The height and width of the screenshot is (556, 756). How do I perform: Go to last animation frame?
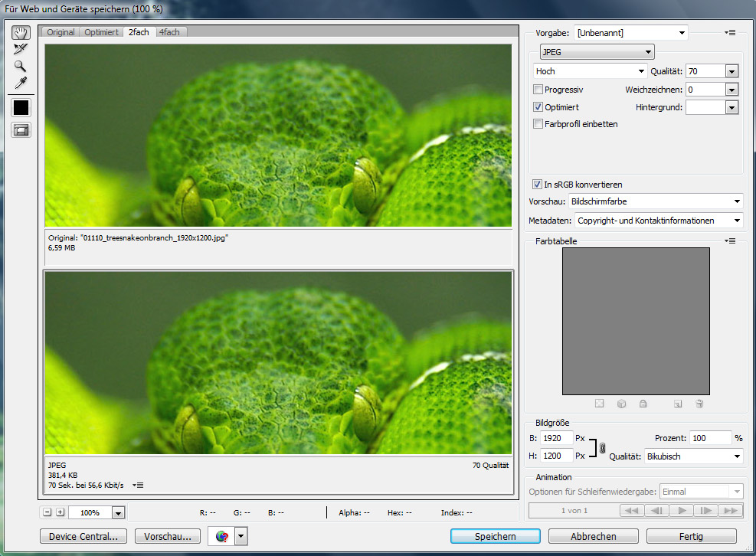pos(731,510)
